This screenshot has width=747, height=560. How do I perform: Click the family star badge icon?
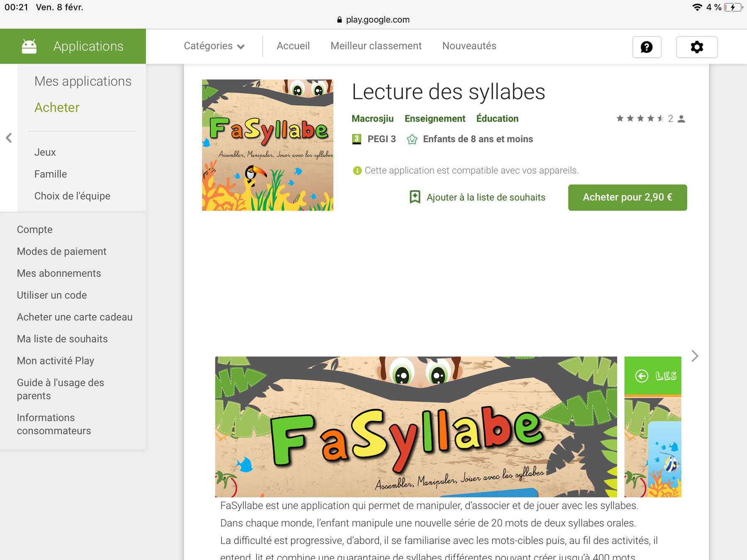pos(412,139)
